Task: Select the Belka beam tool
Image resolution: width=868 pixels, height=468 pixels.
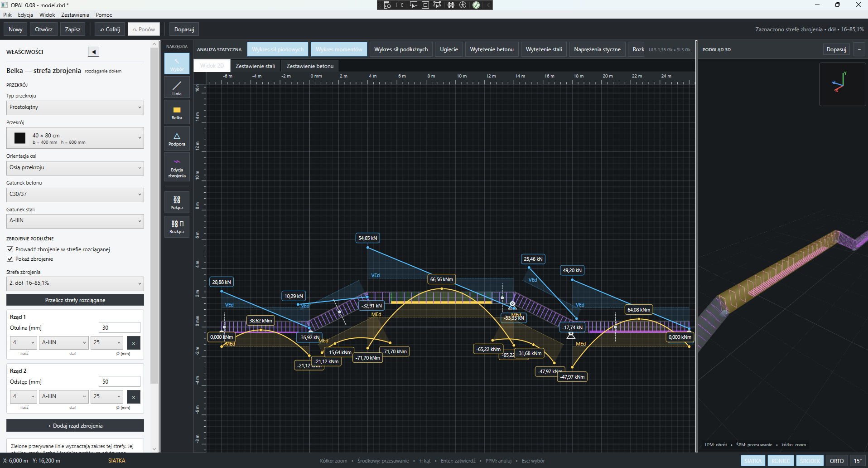Action: [177, 112]
